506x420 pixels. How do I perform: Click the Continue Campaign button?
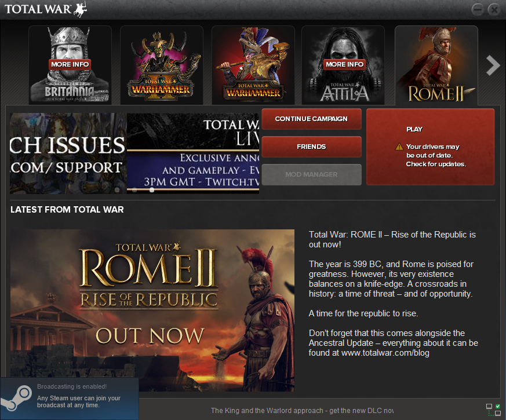click(x=311, y=119)
